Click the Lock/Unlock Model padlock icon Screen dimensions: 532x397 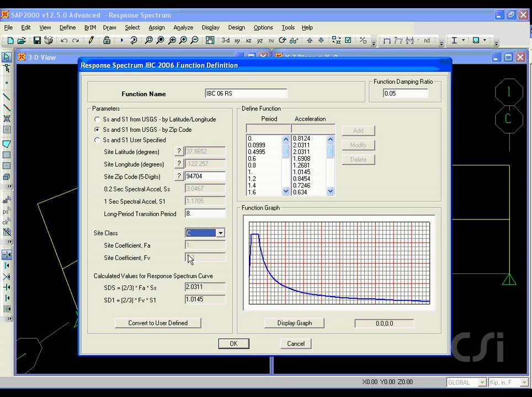(x=107, y=40)
